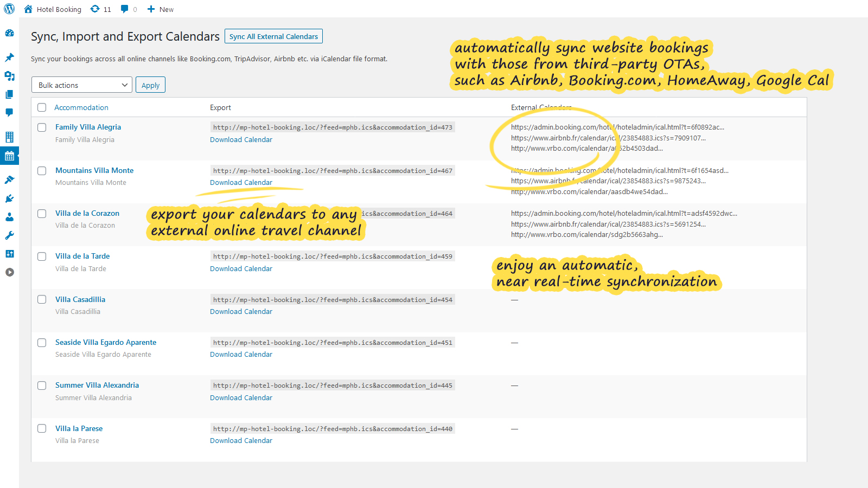Viewport: 868px width, 488px height.
Task: Open the Users icon in sidebar
Action: click(9, 217)
